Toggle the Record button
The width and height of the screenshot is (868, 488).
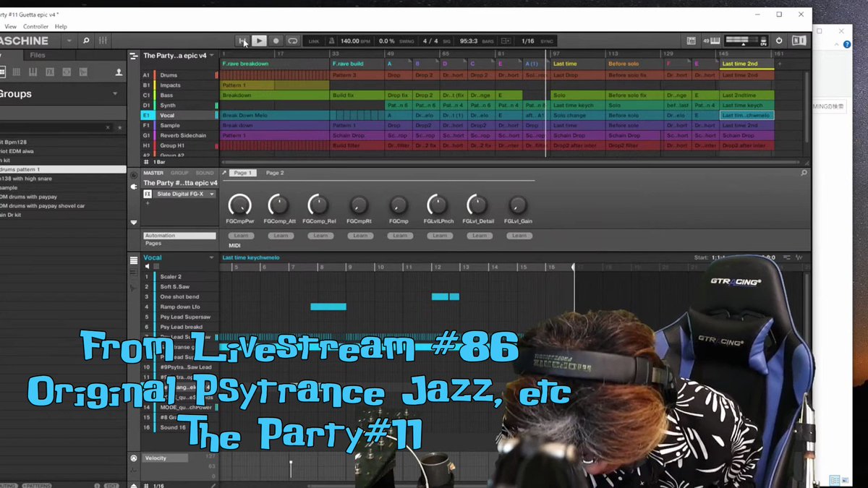(276, 41)
